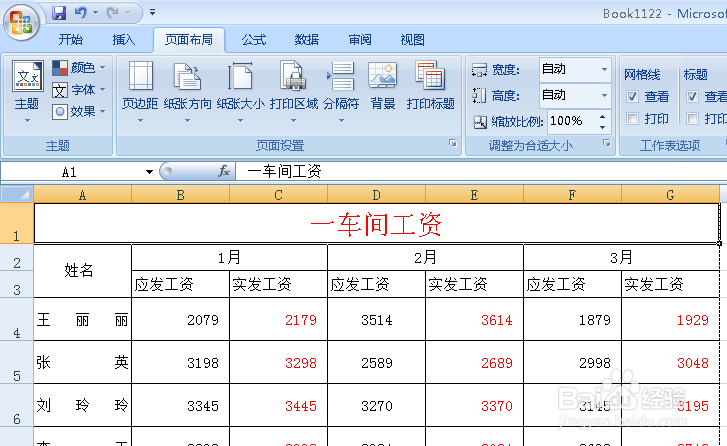Switch to the 插入 tab

[x=123, y=40]
